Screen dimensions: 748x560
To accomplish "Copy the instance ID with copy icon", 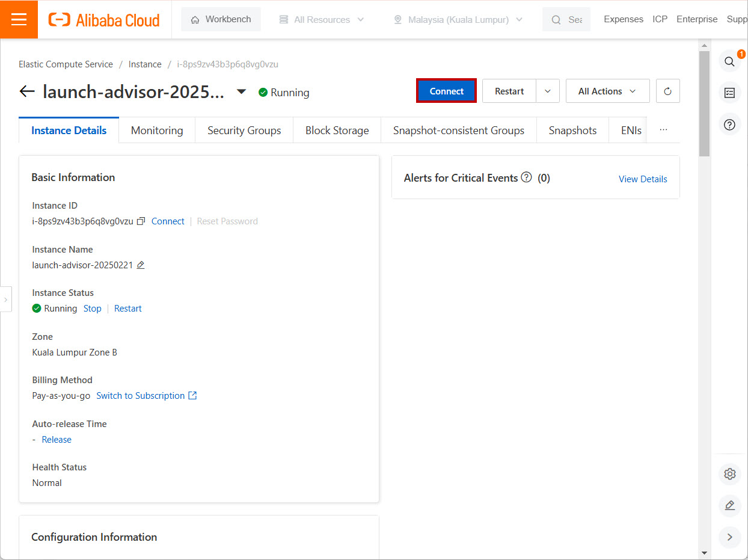I will [141, 221].
